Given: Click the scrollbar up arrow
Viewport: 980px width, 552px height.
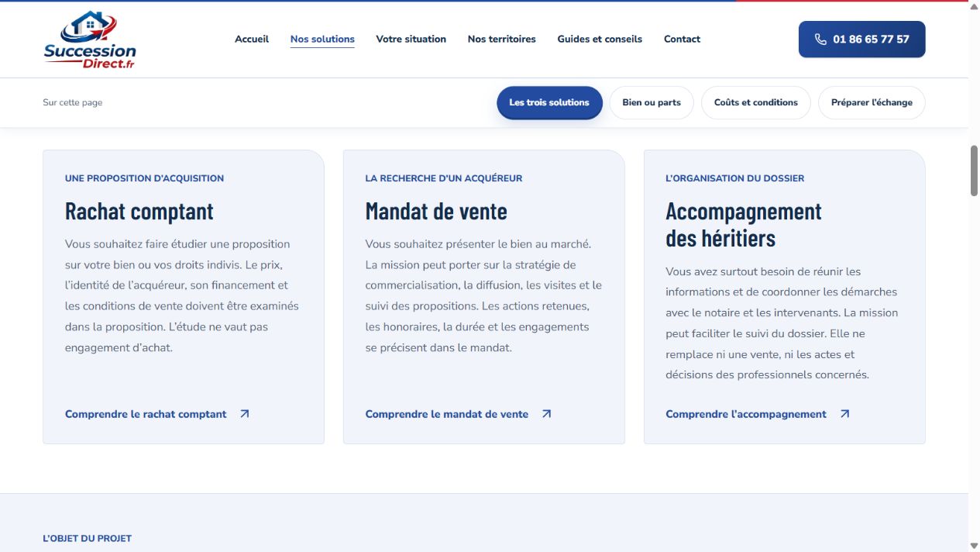Looking at the screenshot, I should pyautogui.click(x=974, y=5).
